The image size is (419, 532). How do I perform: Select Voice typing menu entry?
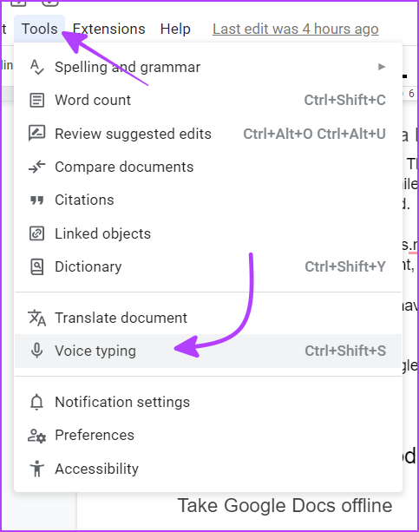tap(208, 351)
